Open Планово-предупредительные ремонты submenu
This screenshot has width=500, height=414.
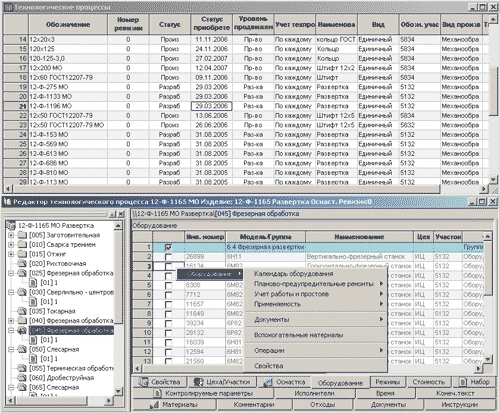[315, 284]
